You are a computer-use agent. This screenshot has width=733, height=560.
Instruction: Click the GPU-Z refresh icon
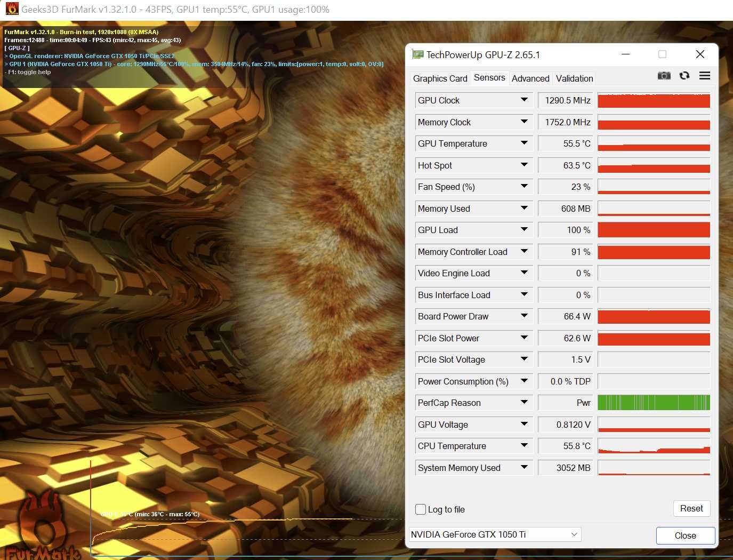pyautogui.click(x=684, y=76)
